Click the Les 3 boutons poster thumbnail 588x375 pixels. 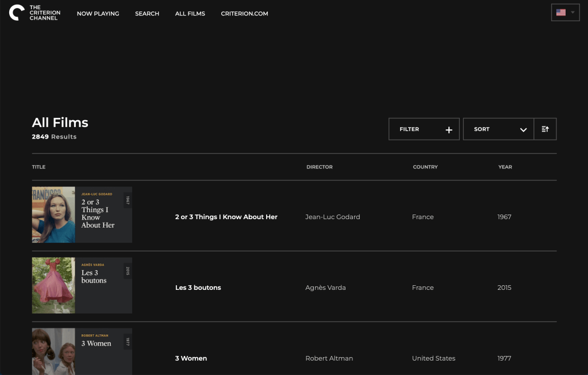click(82, 285)
